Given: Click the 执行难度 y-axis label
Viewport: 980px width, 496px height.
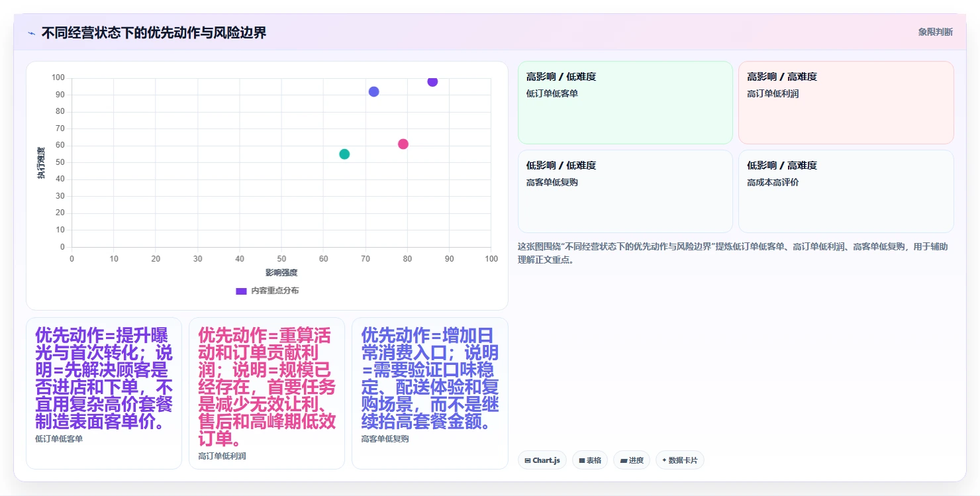Looking at the screenshot, I should pyautogui.click(x=41, y=163).
